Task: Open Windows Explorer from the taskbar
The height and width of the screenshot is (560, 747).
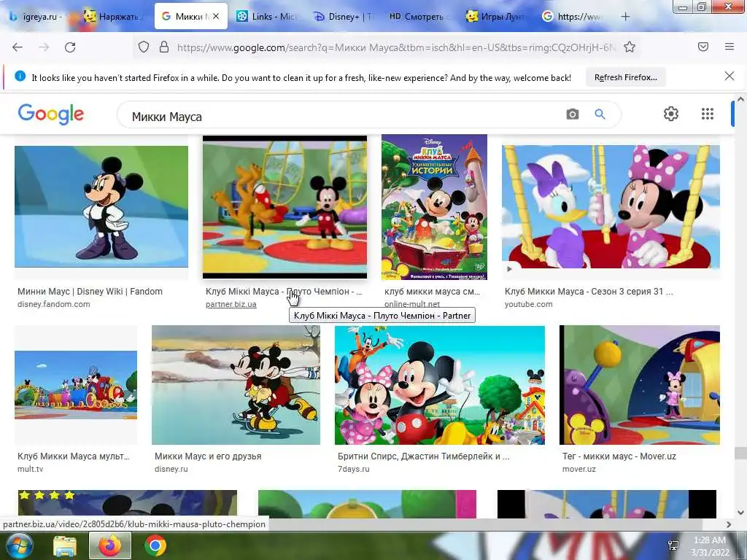Action: click(x=65, y=546)
